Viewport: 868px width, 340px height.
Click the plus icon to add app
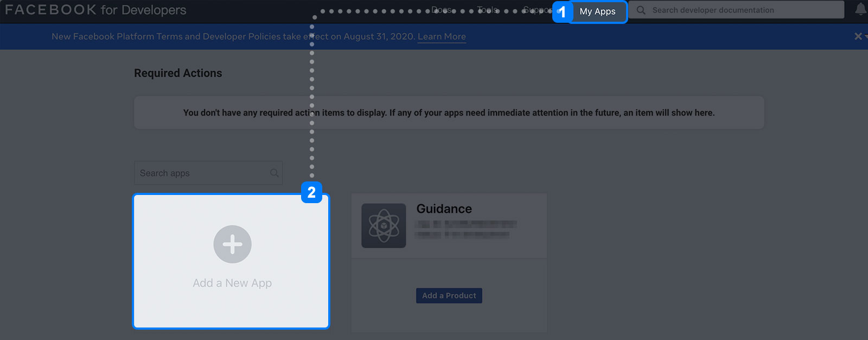(232, 244)
